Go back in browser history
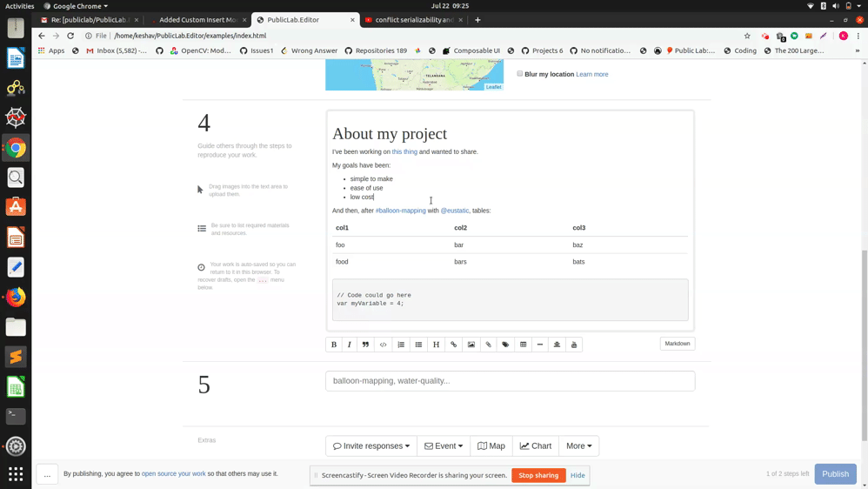This screenshot has height=489, width=868. pyautogui.click(x=42, y=36)
